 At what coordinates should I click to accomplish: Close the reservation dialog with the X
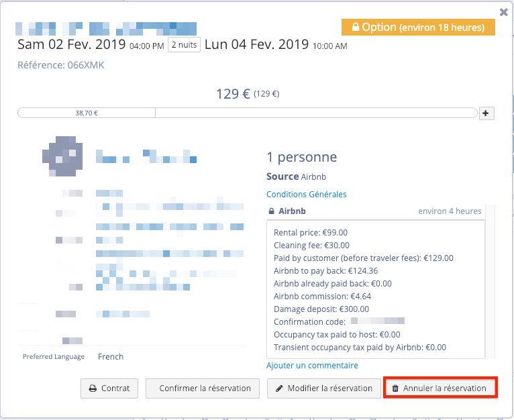[x=503, y=11]
